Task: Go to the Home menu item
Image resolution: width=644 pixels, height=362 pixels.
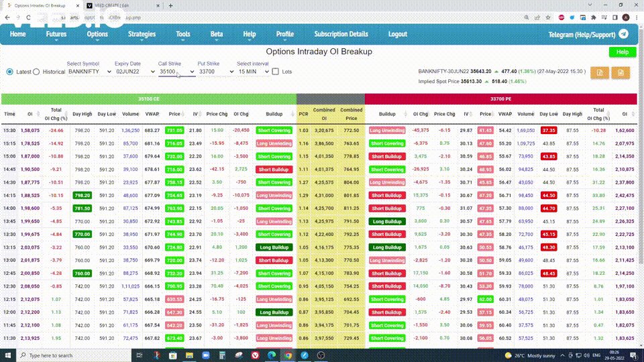Action: 17,34
